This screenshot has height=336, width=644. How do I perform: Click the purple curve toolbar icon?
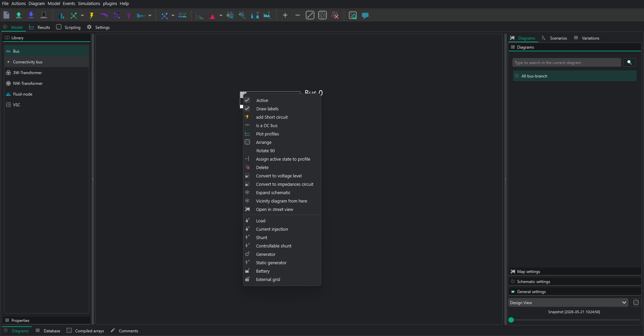pos(104,15)
